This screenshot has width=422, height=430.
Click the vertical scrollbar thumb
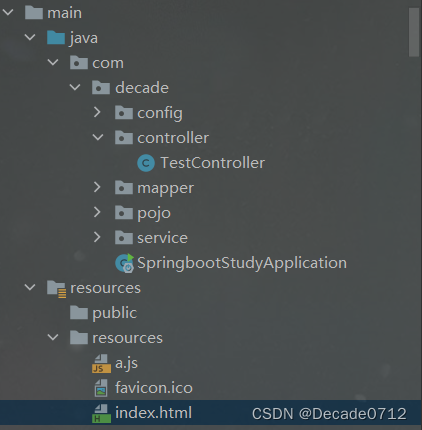414,32
